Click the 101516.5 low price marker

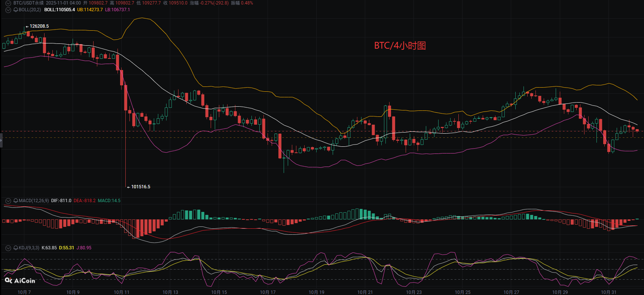click(x=140, y=187)
